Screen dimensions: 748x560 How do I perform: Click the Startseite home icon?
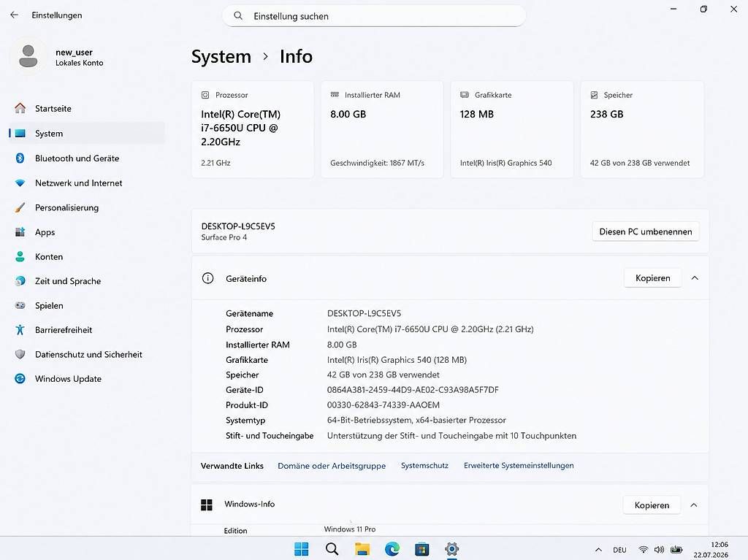tap(20, 108)
